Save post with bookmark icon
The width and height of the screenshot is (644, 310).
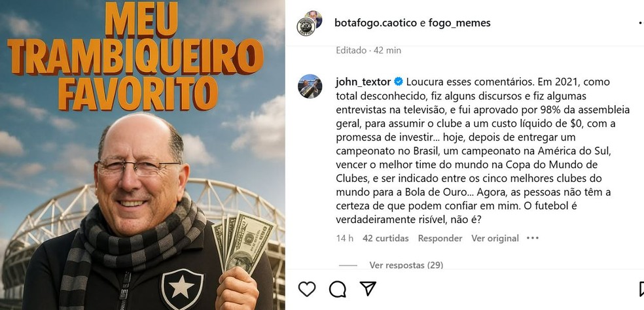tap(641, 289)
